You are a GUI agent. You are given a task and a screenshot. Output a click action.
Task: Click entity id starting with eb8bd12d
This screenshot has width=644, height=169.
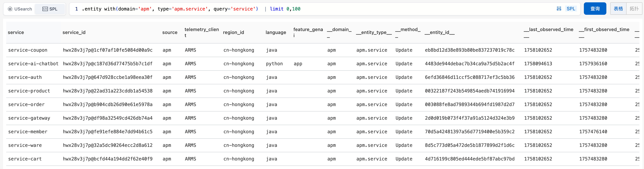pyautogui.click(x=469, y=50)
